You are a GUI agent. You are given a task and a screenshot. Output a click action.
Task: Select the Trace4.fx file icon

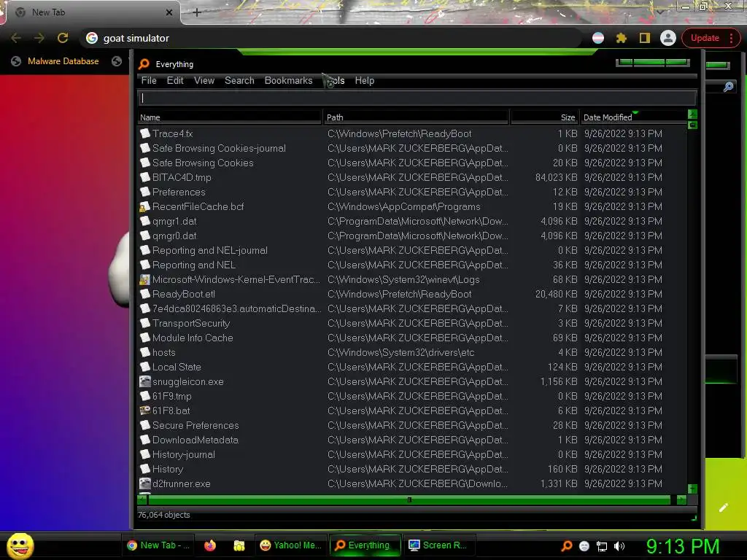[x=145, y=133]
